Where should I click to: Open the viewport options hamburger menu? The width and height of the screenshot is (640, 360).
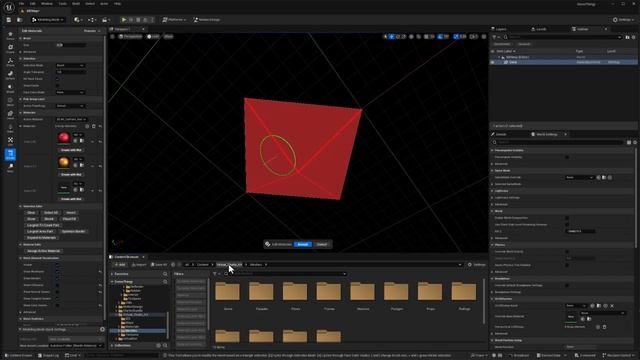(x=113, y=36)
